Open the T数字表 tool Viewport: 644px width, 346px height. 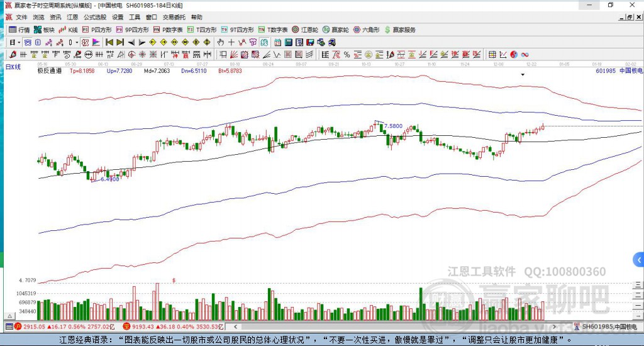pyautogui.click(x=273, y=30)
